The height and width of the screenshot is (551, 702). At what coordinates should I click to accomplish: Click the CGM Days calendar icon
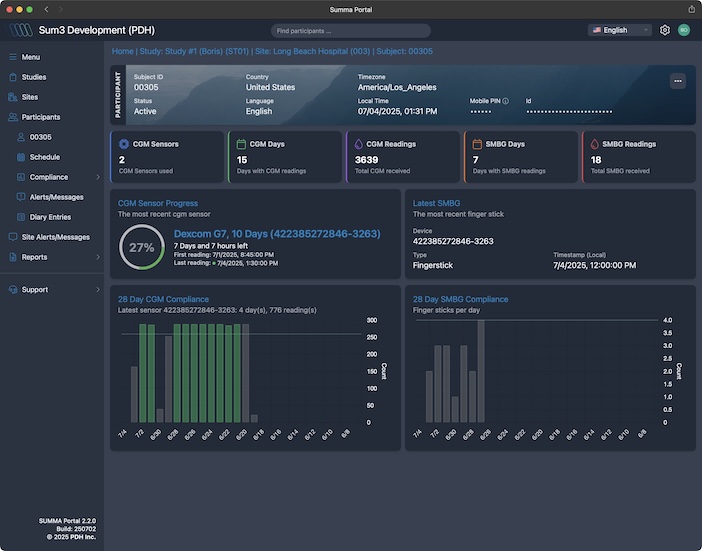tap(240, 144)
